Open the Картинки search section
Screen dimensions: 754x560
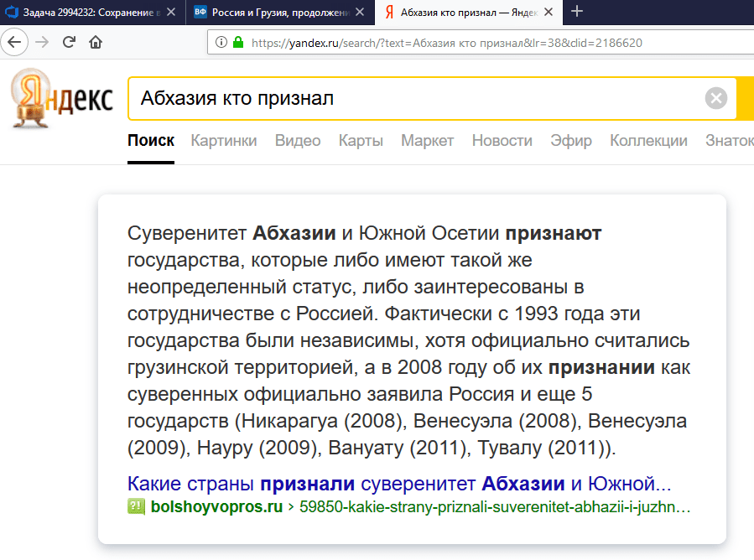pyautogui.click(x=224, y=141)
